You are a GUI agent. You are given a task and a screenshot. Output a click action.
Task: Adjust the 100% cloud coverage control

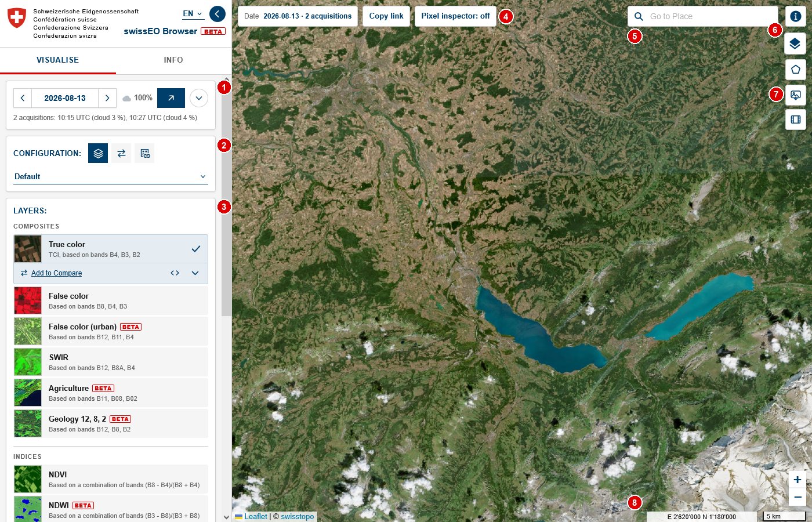point(137,98)
